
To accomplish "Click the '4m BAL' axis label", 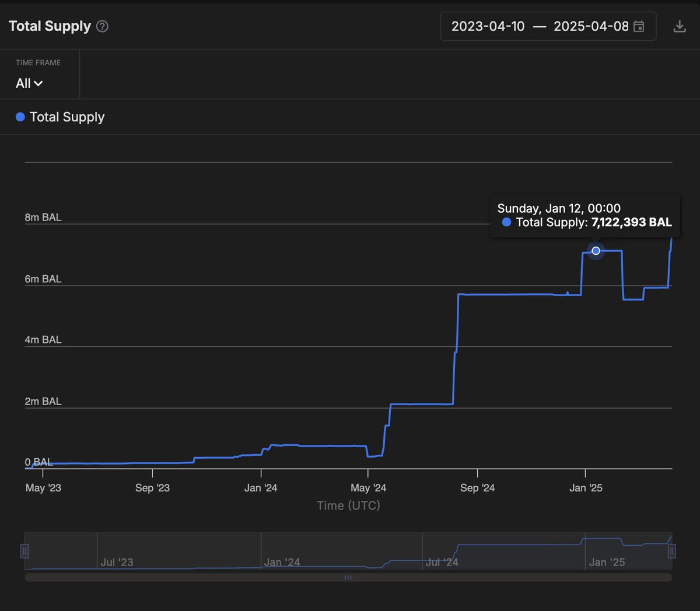I will (x=43, y=340).
